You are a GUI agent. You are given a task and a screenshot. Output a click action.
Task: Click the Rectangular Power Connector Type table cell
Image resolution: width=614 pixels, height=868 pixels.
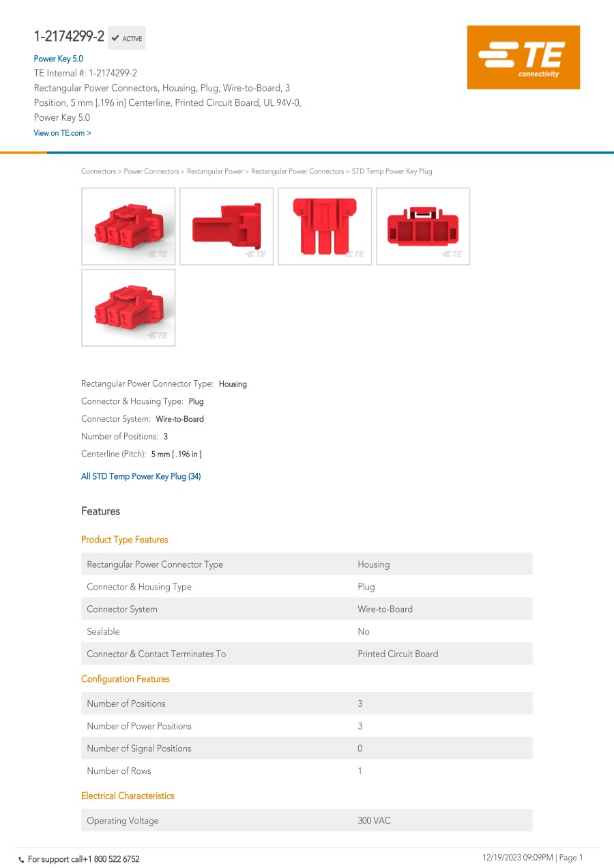(x=155, y=564)
